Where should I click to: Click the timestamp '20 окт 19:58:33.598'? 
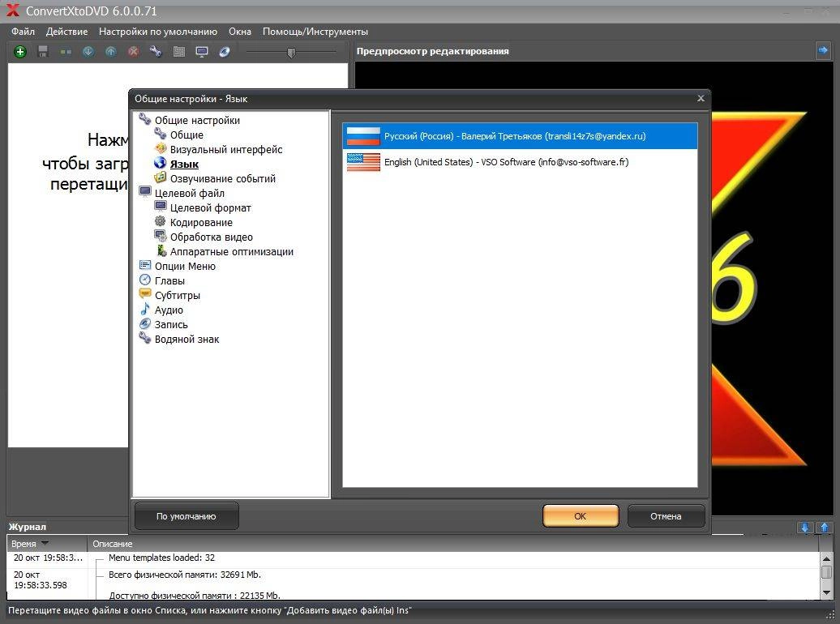click(x=41, y=580)
